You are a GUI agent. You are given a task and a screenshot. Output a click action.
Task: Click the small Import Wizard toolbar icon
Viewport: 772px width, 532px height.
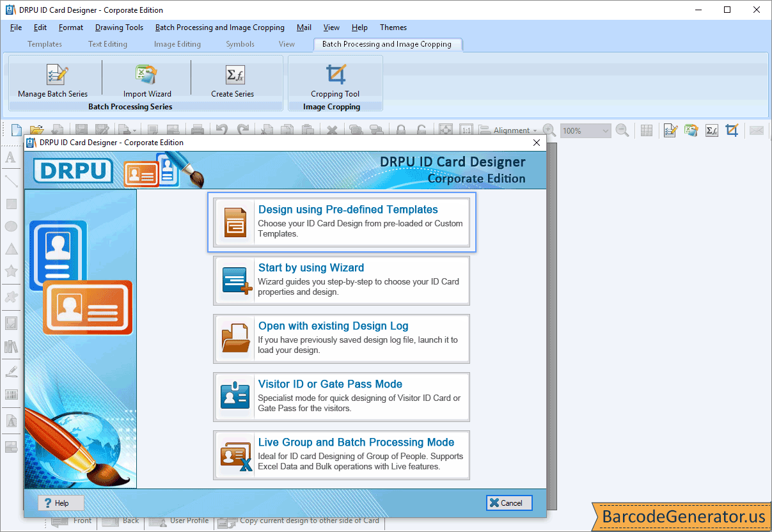click(691, 130)
